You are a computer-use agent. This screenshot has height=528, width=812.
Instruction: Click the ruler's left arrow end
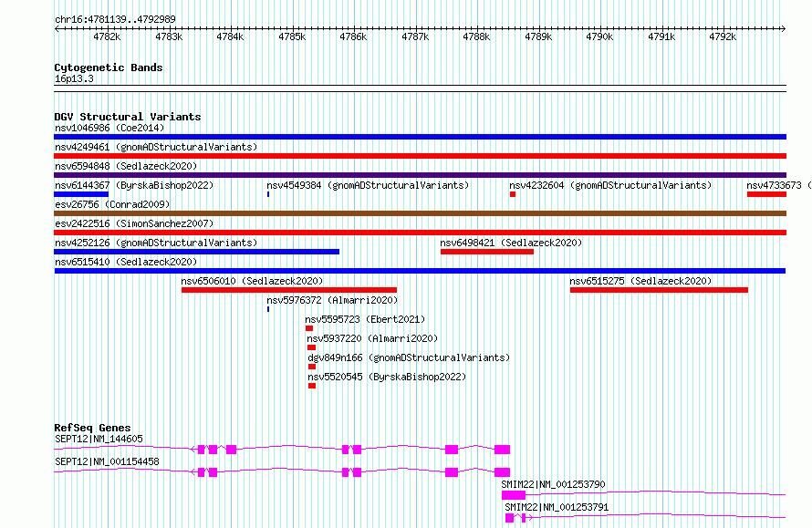(57, 28)
